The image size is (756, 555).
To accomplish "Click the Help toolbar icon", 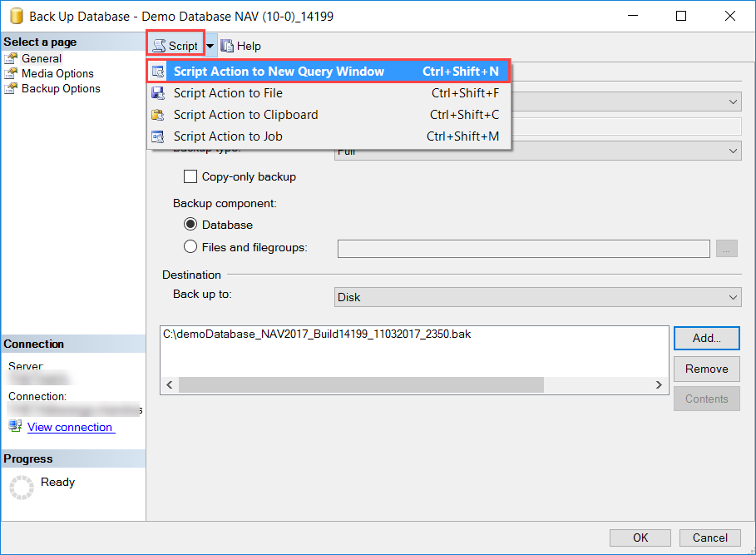I will coord(220,46).
